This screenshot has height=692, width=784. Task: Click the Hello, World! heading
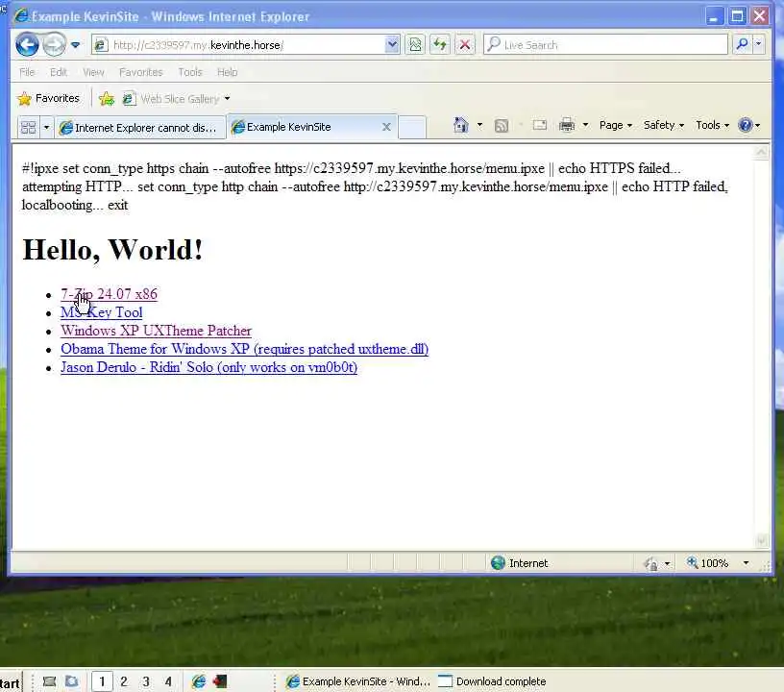[x=113, y=250]
